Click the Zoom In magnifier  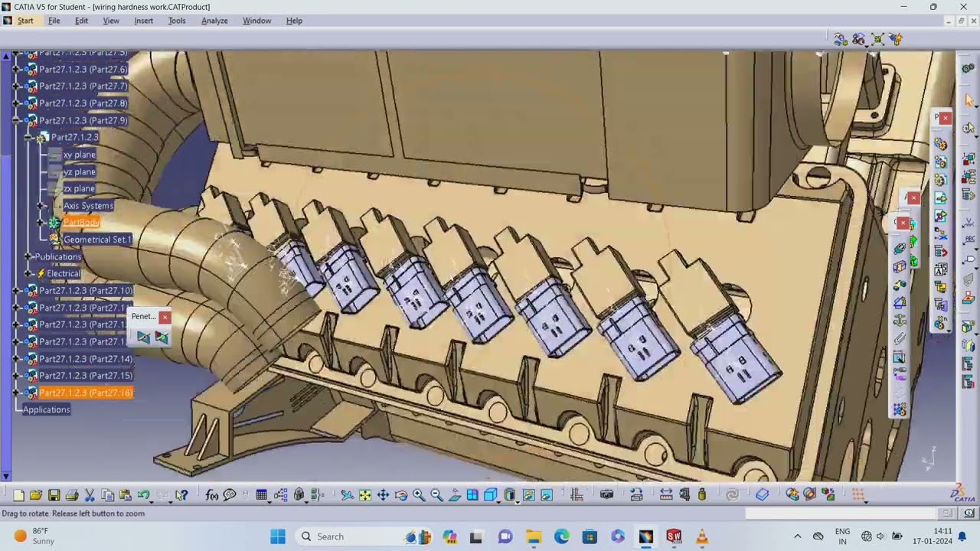(419, 495)
